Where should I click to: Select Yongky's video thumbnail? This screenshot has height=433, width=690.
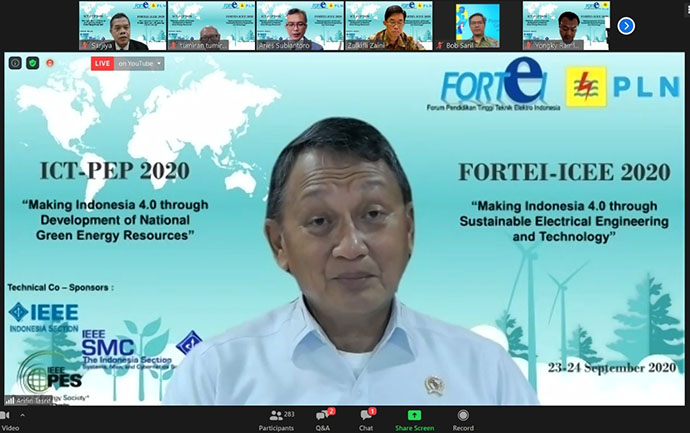pos(564,26)
